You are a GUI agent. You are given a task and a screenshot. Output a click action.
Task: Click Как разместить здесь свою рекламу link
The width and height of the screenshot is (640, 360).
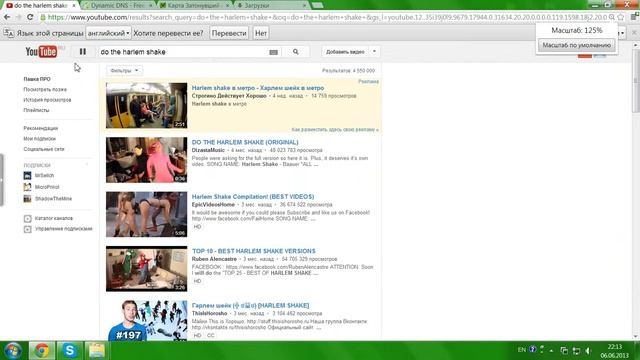coord(335,129)
